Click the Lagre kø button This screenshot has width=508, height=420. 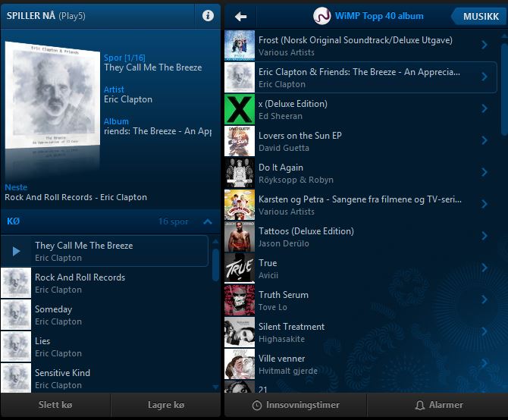(166, 405)
